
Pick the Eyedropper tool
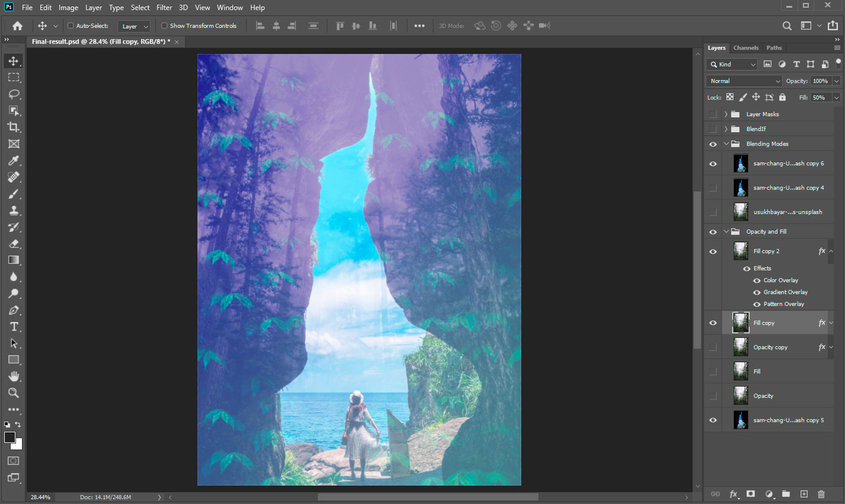[x=14, y=161]
